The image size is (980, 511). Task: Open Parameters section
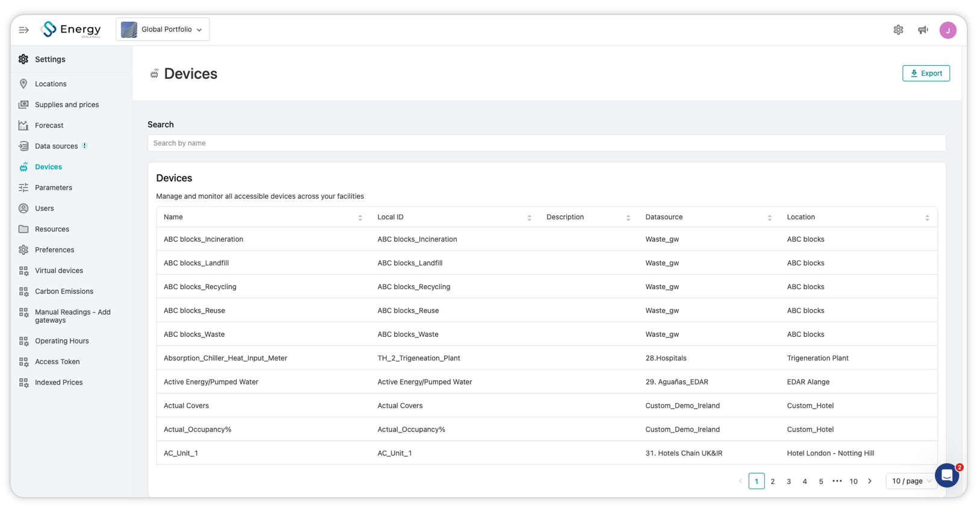pos(54,187)
